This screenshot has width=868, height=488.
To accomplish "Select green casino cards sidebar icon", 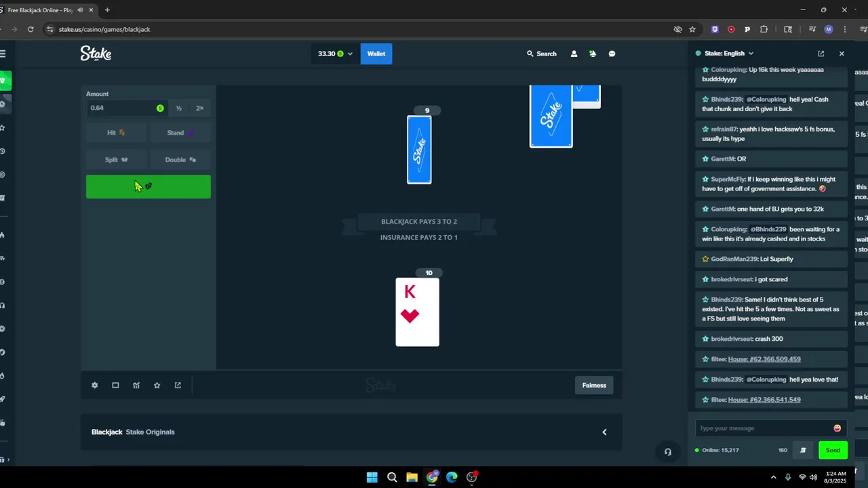I will pos(4,81).
